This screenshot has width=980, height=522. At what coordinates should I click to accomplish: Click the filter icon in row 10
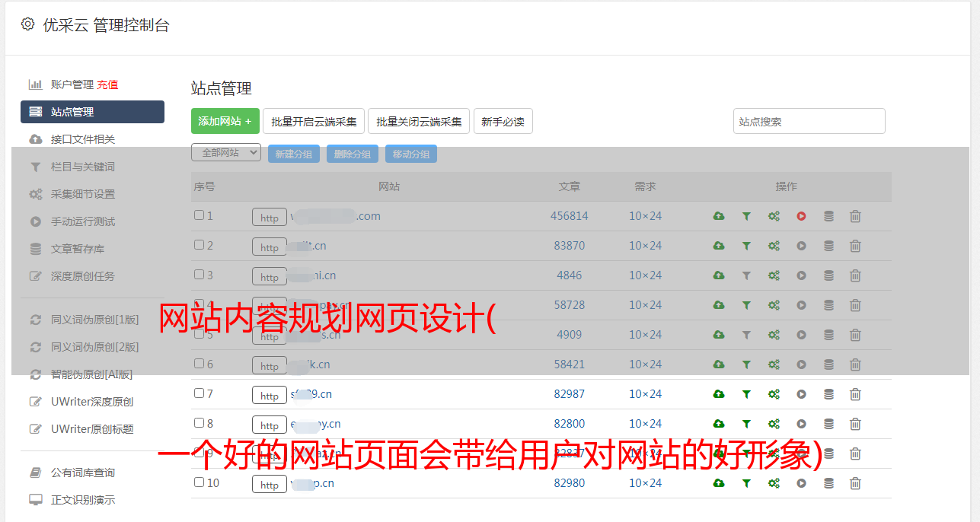746,483
